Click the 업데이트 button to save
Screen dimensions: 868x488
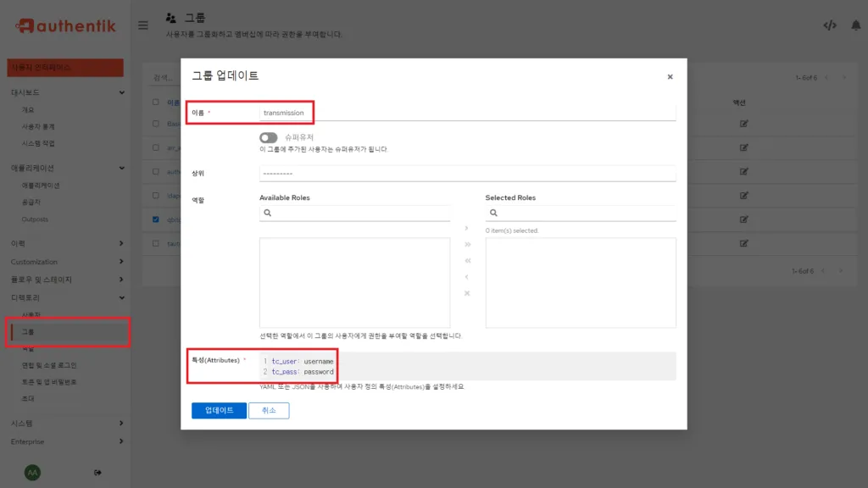click(218, 410)
